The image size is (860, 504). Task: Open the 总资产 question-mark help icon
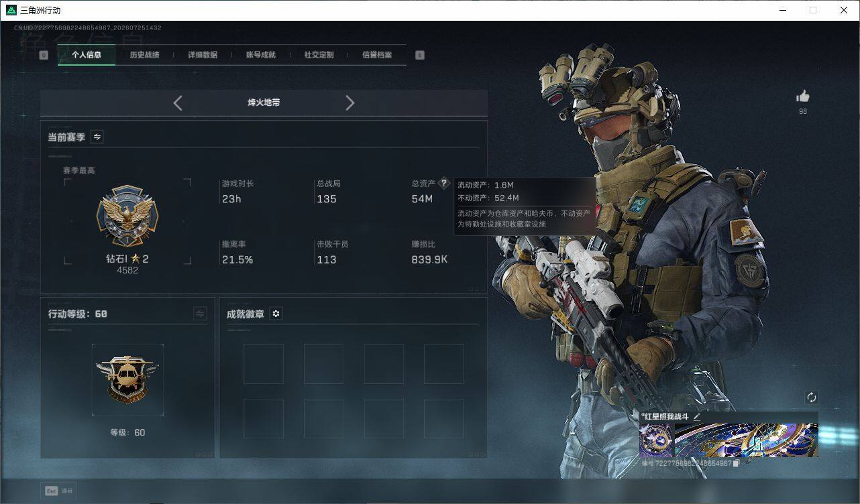(x=443, y=183)
